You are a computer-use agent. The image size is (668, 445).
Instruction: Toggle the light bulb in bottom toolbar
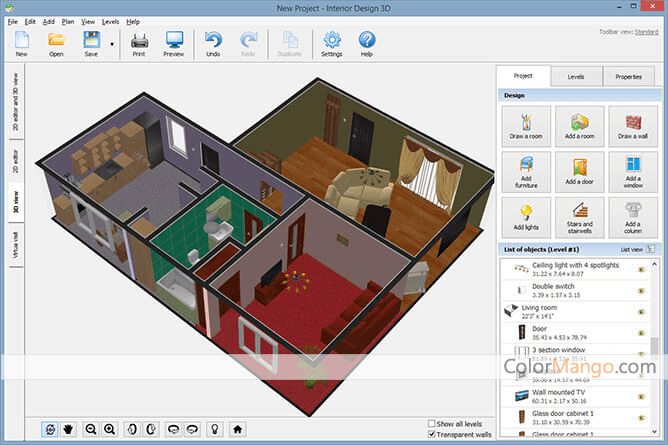coord(212,429)
